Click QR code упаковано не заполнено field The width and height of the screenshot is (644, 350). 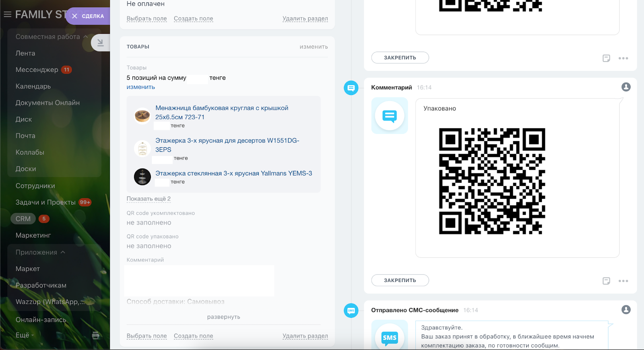pos(149,246)
